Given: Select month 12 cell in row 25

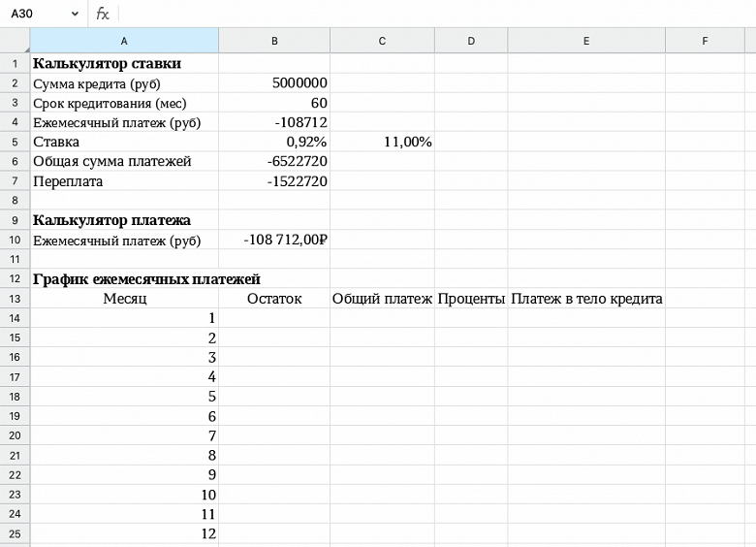Looking at the screenshot, I should 124,533.
